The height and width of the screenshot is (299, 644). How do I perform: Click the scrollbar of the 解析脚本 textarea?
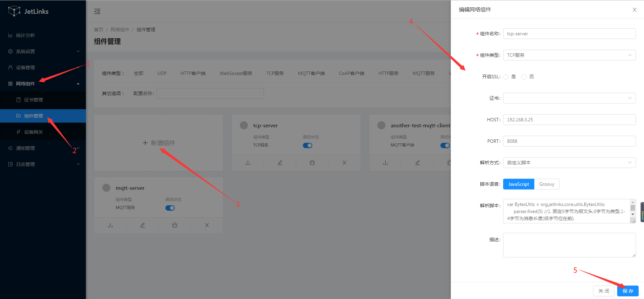[633, 208]
